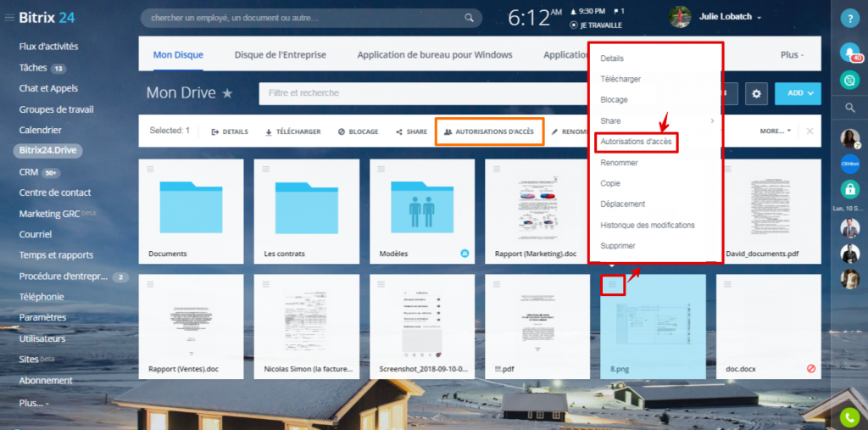The width and height of the screenshot is (868, 430).
Task: Open Flux d'activités in left sidebar
Action: point(48,47)
